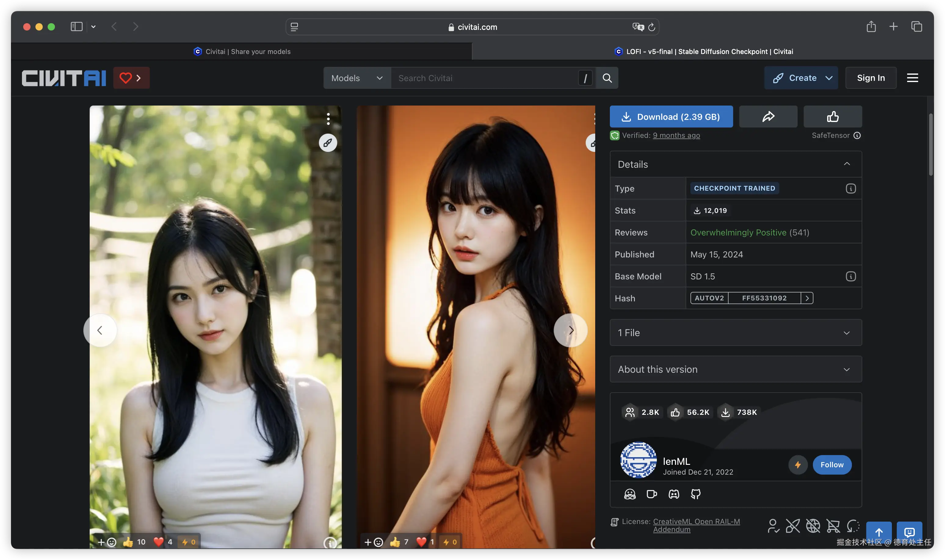Toggle heart reaction on second image
This screenshot has width=945, height=560.
(421, 542)
